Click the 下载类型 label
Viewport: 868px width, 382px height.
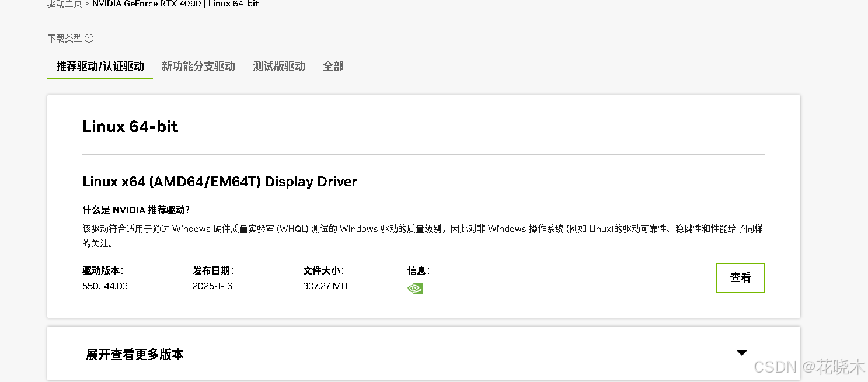tap(65, 39)
